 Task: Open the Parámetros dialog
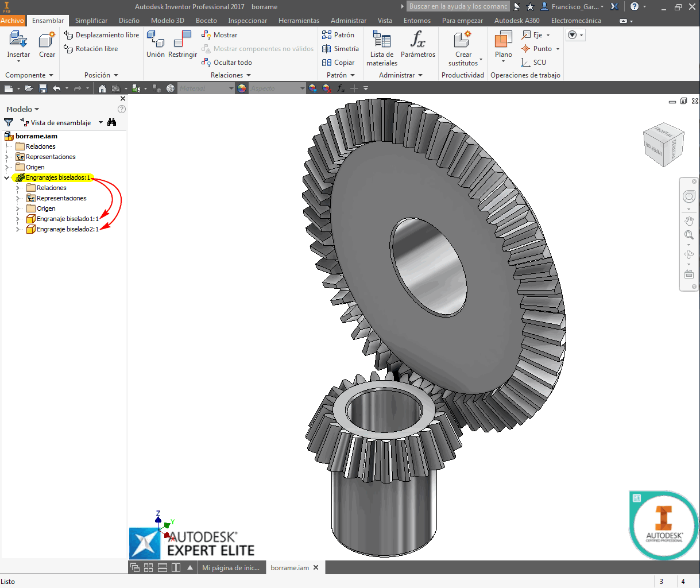tap(417, 46)
